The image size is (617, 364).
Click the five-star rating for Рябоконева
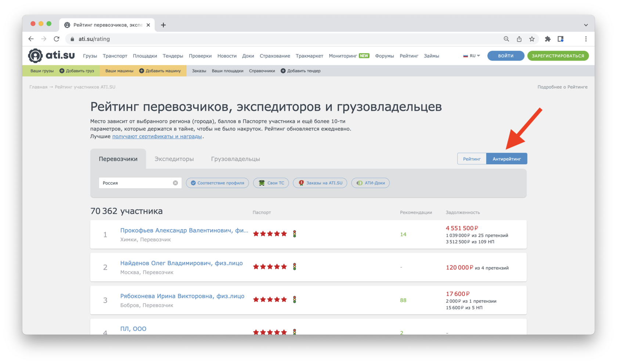tap(270, 300)
